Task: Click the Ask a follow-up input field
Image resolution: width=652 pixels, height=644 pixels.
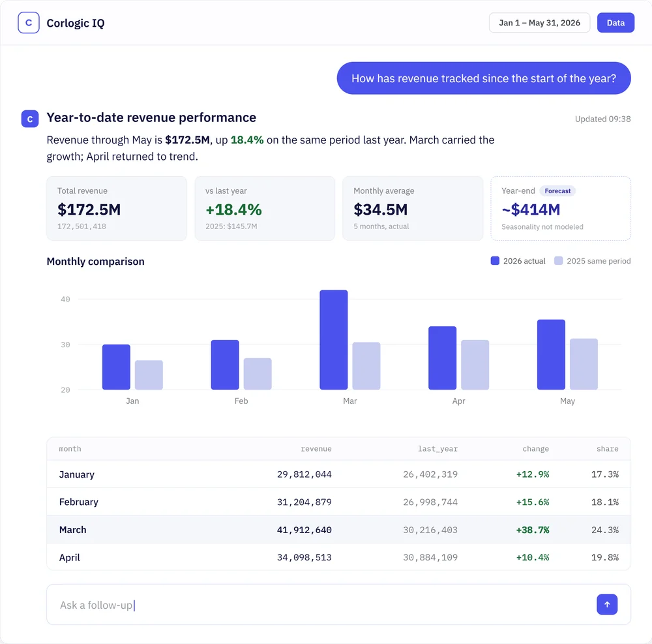Action: (x=338, y=604)
